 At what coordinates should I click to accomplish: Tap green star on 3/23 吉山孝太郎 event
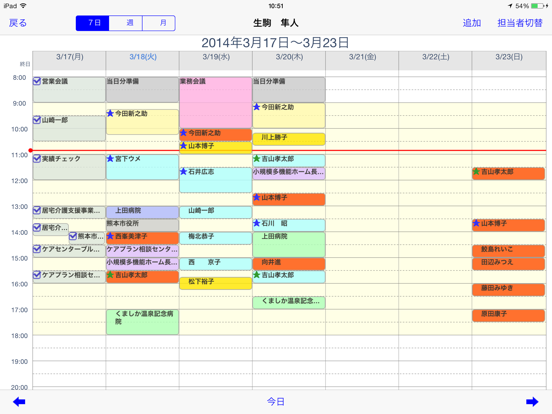point(476,171)
